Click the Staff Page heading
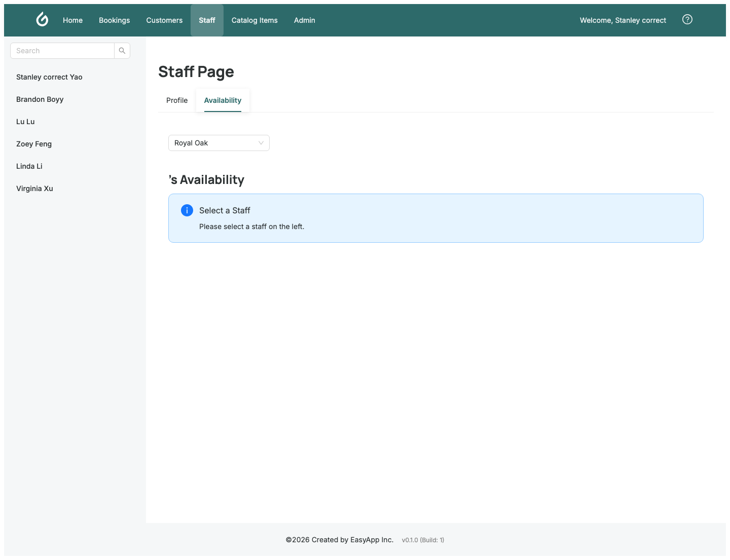Viewport: 730px width, 560px height. (196, 72)
